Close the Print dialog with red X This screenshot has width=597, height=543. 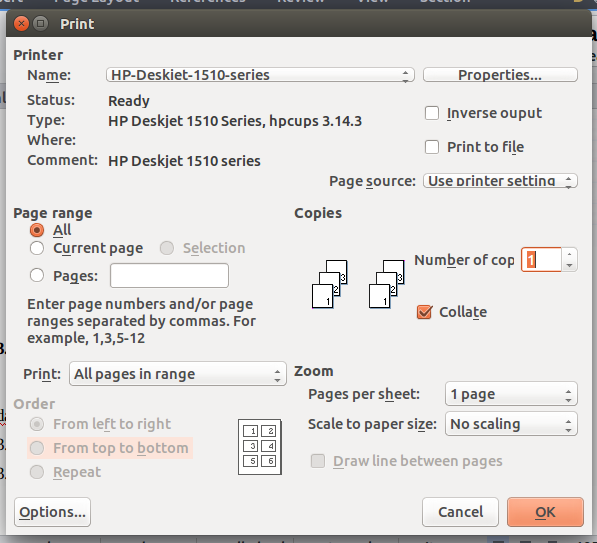click(21, 24)
